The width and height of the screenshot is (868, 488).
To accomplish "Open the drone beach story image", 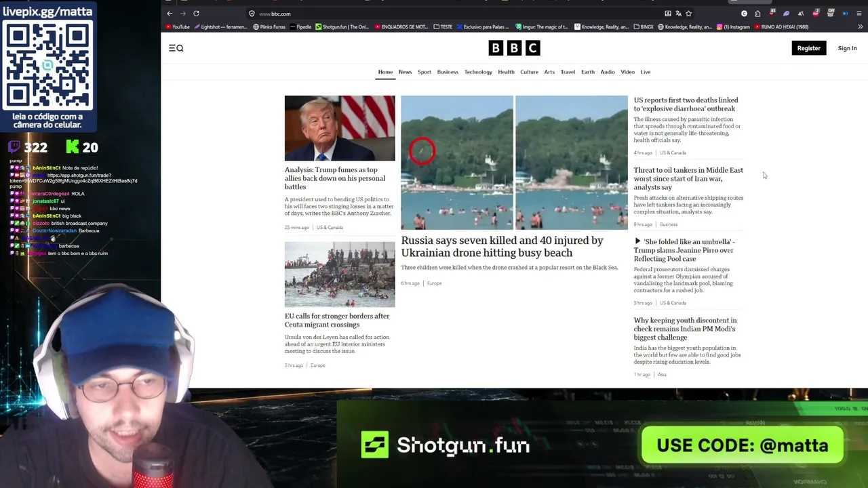I will (514, 163).
